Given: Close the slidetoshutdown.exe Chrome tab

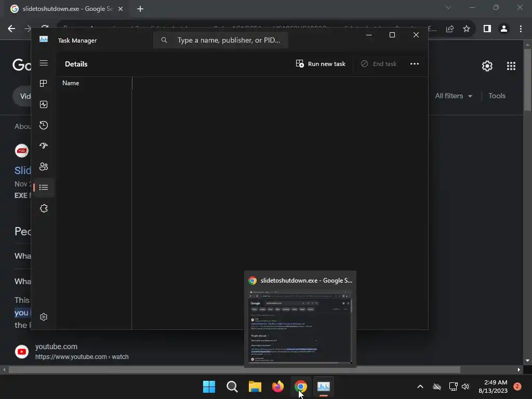Looking at the screenshot, I should [x=121, y=9].
